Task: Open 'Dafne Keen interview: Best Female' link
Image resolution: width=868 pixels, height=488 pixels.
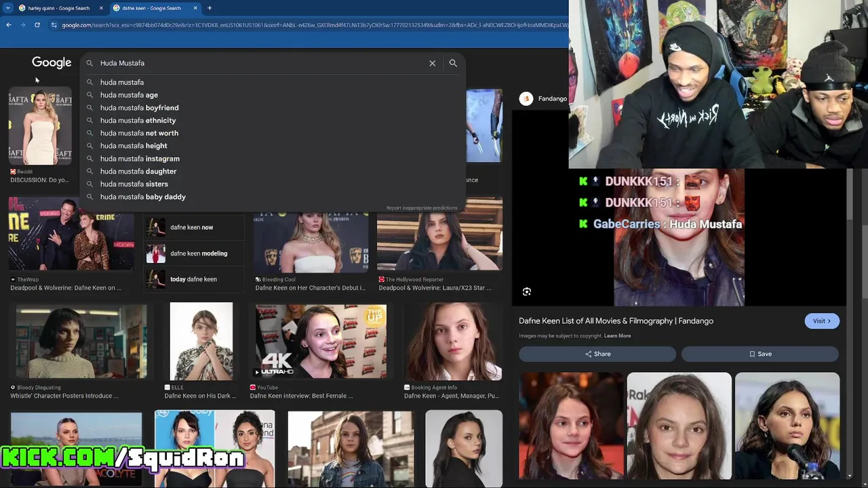Action: (301, 396)
